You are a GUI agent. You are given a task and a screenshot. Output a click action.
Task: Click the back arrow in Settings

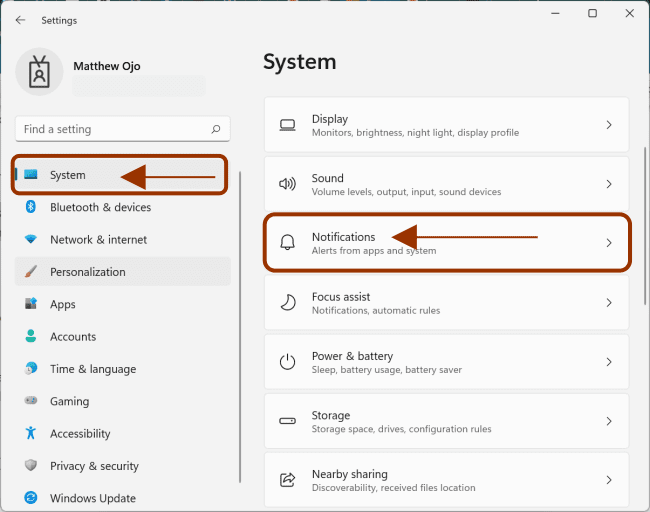coord(20,20)
